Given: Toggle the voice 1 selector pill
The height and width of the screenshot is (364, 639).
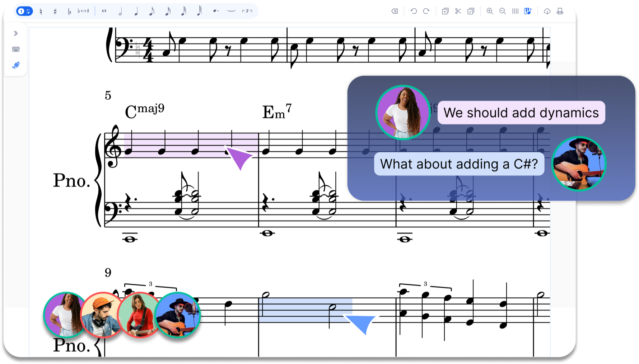Looking at the screenshot, I should [24, 11].
